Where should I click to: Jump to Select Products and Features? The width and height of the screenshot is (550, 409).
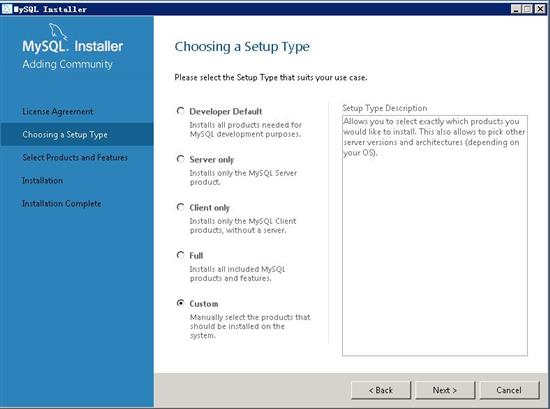[x=75, y=157]
